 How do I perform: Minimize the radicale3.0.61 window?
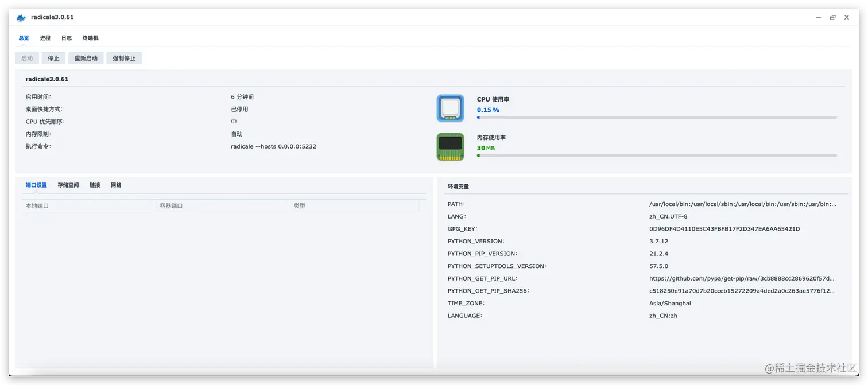(818, 17)
